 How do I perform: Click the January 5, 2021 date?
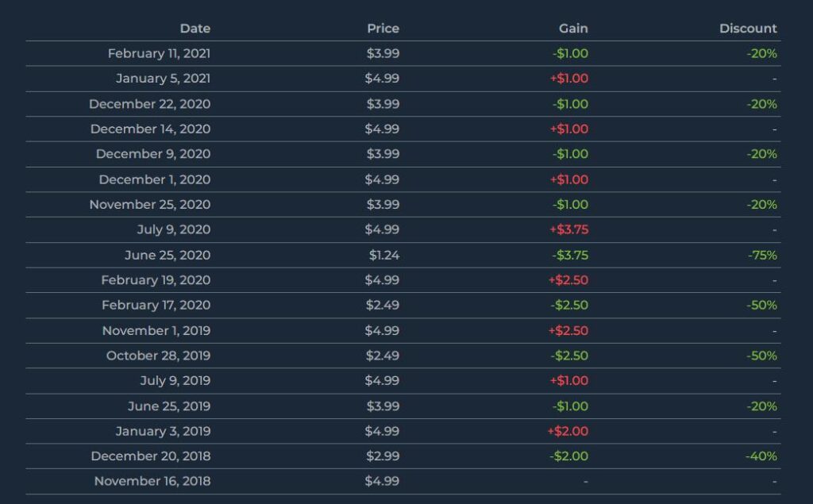(163, 79)
